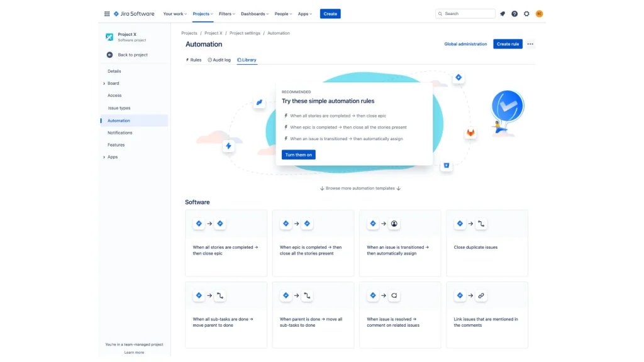Click into the Search field

[x=469, y=14]
